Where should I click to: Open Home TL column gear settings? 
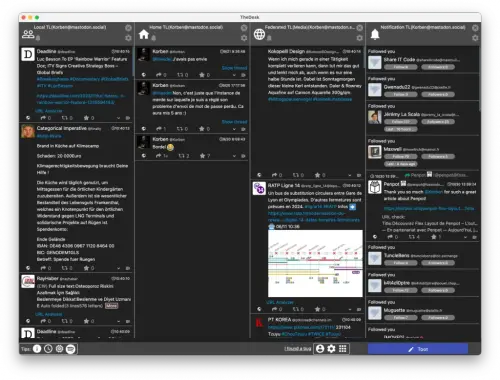244,38
